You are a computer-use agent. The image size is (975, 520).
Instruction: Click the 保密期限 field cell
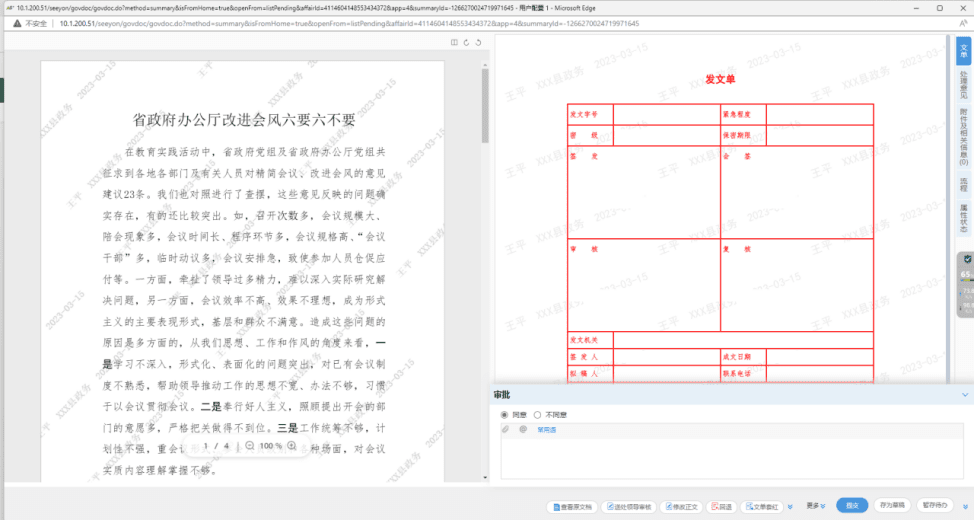tap(820, 135)
